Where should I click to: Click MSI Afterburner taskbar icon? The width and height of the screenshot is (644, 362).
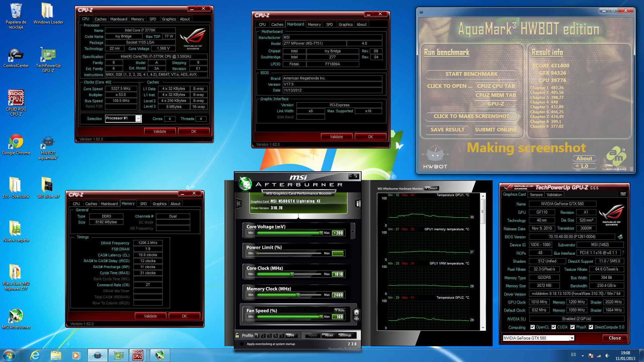coord(160,355)
